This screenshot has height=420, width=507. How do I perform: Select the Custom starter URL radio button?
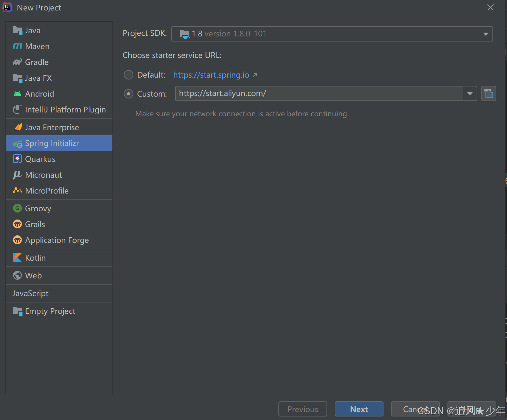tap(129, 94)
